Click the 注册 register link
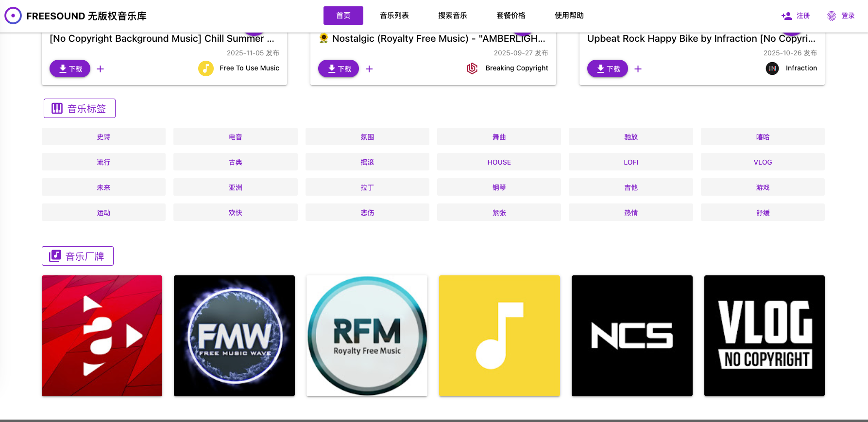Screen dimensions: 868x422 tap(803, 16)
